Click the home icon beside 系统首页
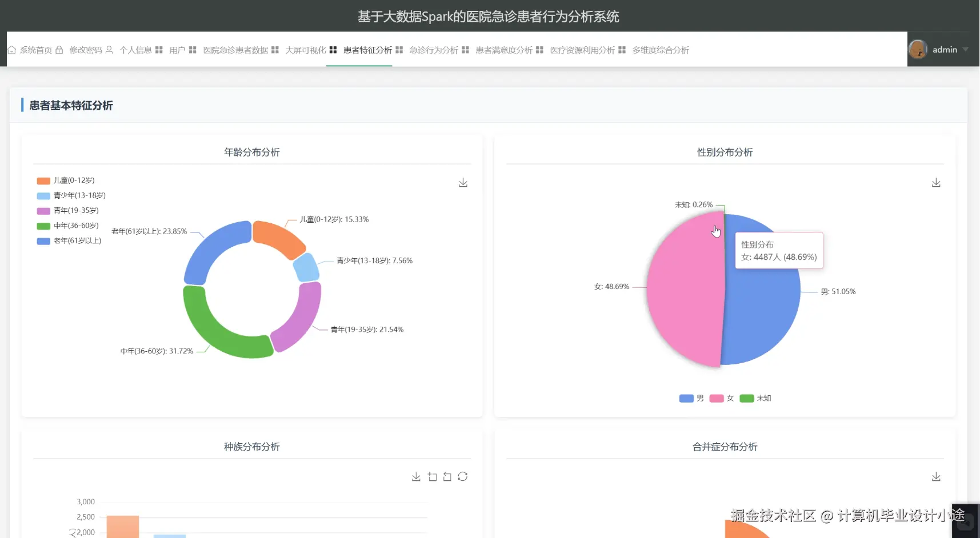980x538 pixels. tap(11, 50)
